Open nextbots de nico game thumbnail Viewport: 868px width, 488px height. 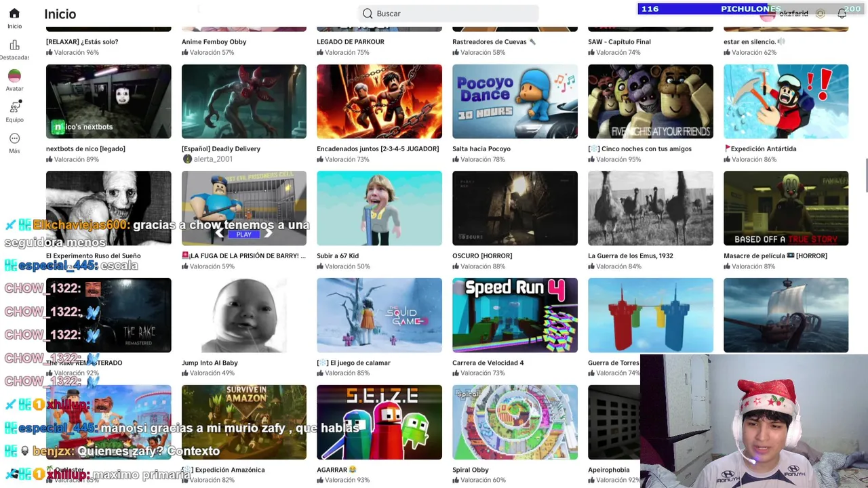[108, 102]
